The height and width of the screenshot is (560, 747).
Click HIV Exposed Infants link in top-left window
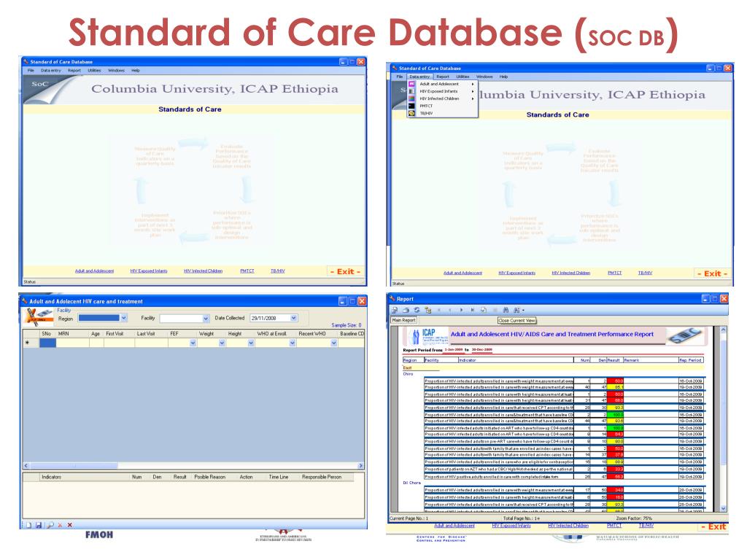tap(149, 271)
